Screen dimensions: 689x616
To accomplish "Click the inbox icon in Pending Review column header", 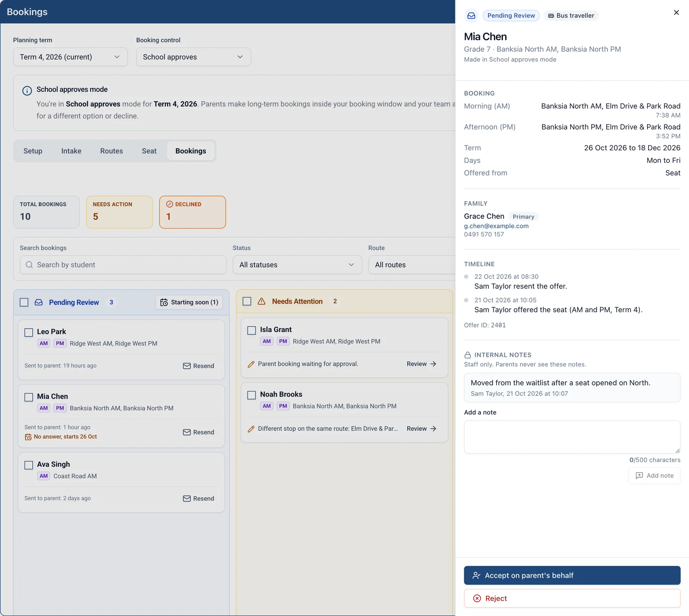I will point(39,302).
